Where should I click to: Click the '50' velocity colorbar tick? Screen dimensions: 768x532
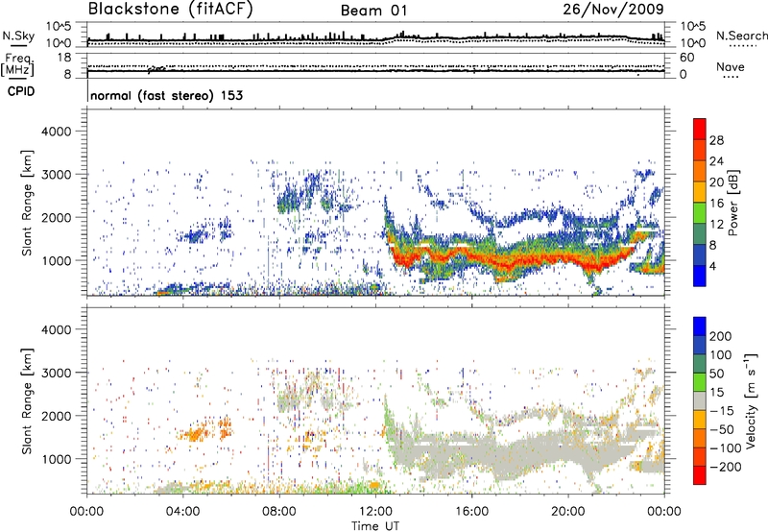[716, 374]
